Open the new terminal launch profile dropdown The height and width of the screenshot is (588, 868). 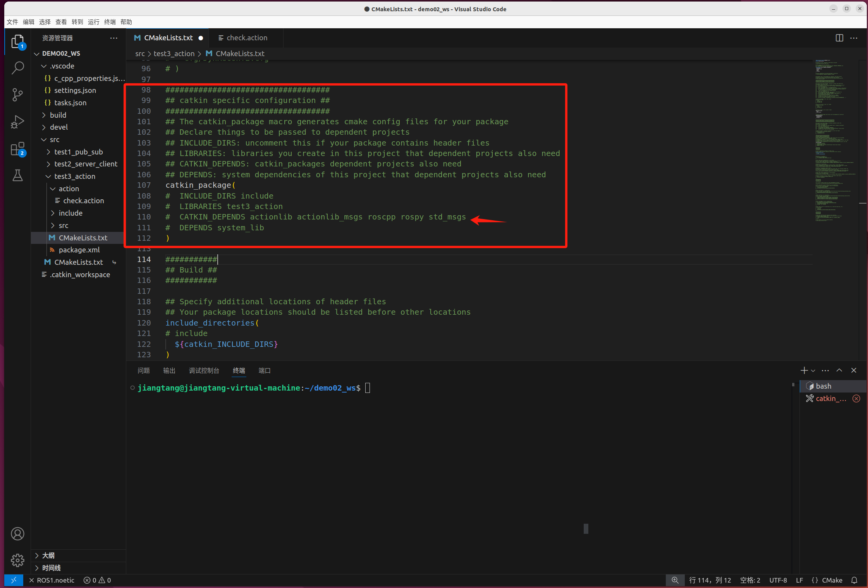tap(813, 370)
